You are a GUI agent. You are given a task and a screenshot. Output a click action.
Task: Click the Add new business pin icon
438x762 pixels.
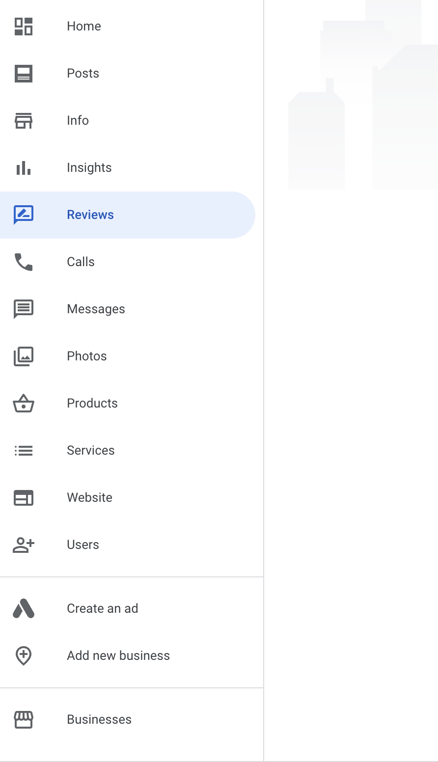[23, 656]
